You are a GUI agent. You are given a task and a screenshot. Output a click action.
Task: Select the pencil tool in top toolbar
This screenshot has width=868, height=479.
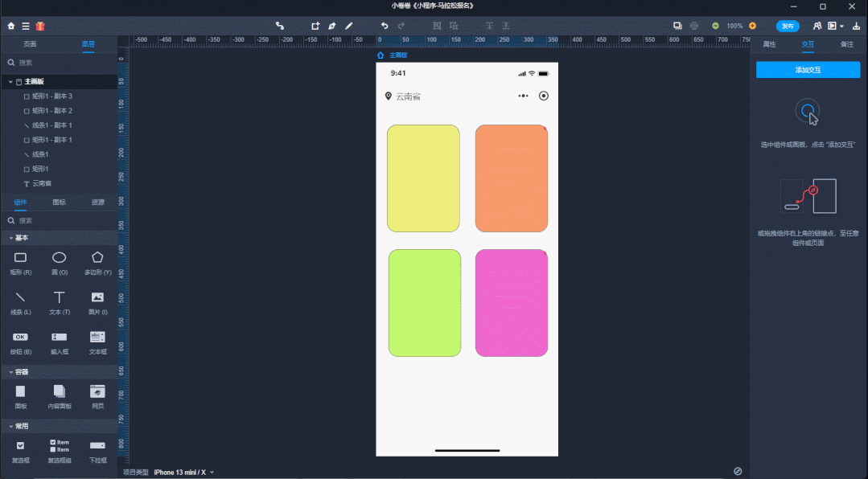(349, 26)
